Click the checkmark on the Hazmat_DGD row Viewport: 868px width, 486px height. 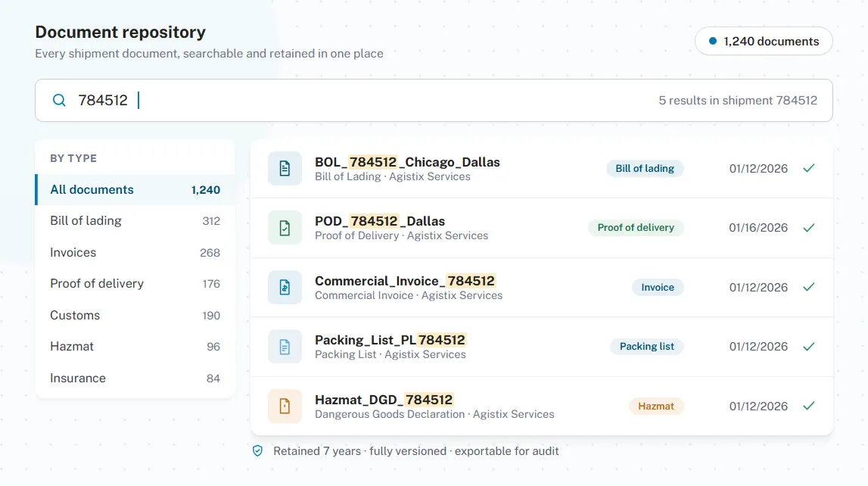[x=809, y=407]
